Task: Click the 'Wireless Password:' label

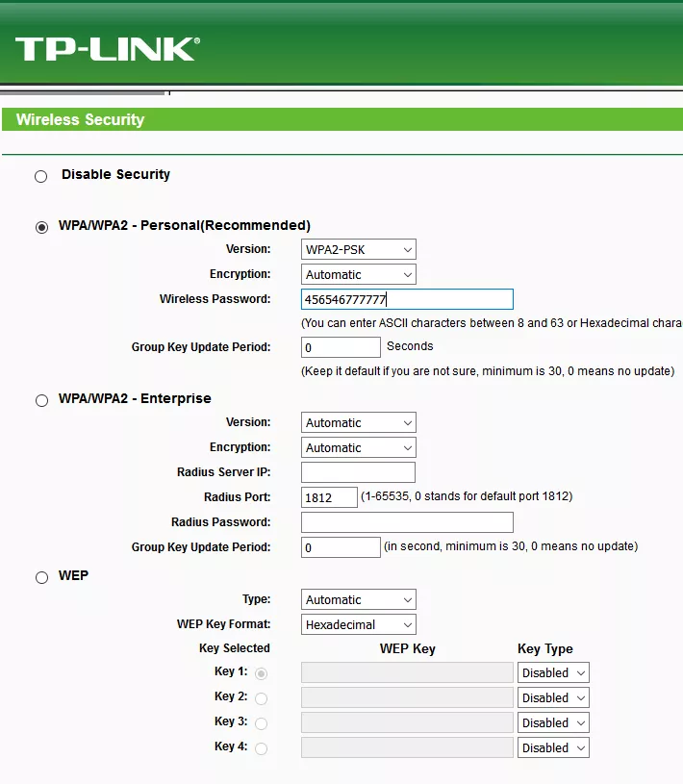Action: point(215,299)
